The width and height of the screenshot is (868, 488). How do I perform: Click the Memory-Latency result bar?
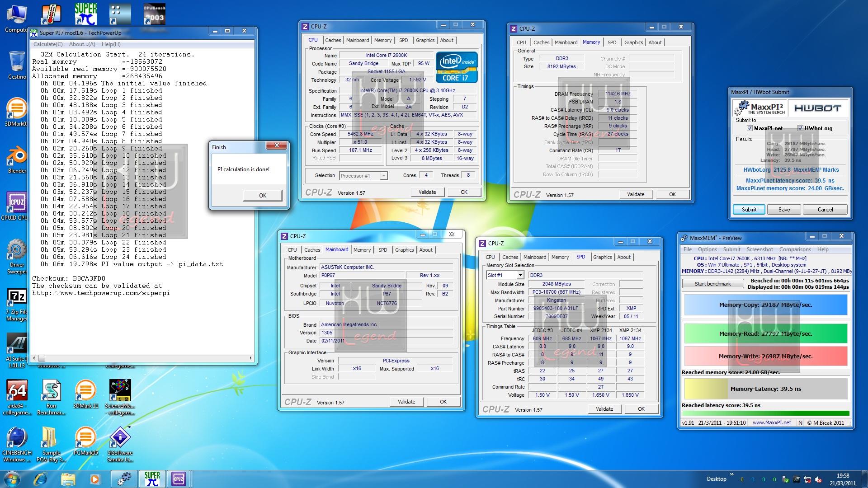(x=765, y=389)
